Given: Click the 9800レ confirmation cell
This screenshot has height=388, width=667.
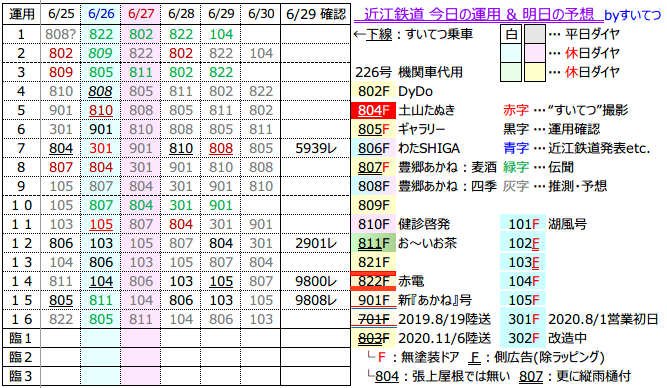Looking at the screenshot, I should pos(316,281).
